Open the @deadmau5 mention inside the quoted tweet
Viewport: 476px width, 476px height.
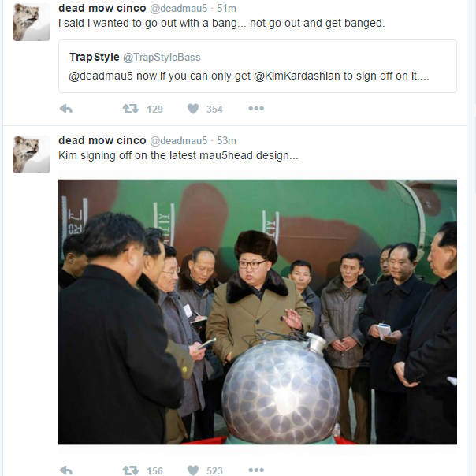tap(101, 76)
